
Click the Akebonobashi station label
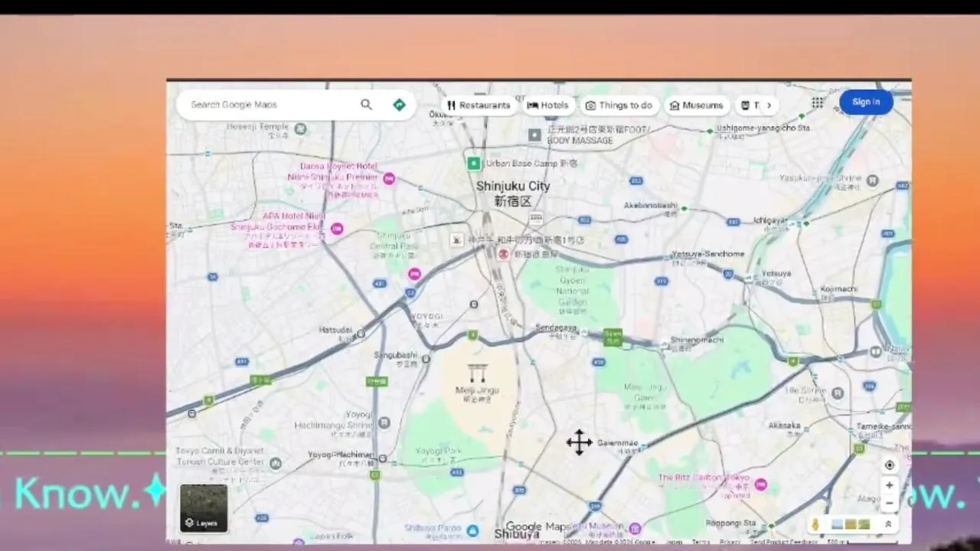(651, 206)
